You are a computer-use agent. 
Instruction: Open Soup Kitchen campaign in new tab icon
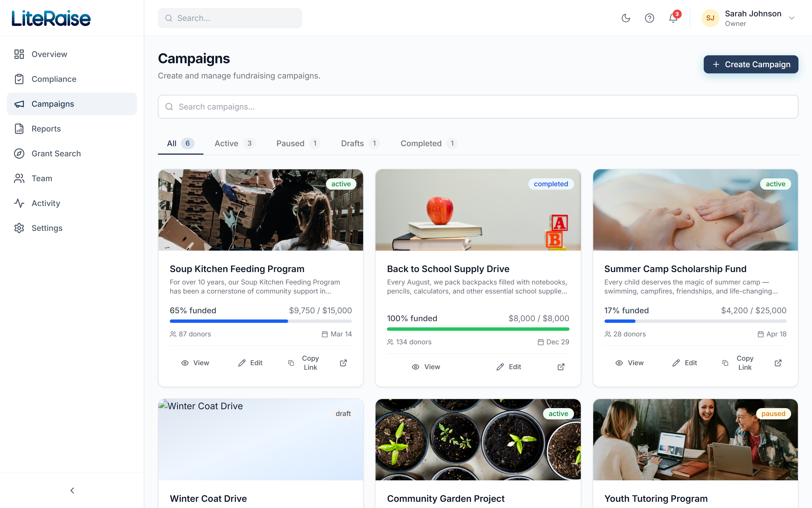click(x=343, y=363)
